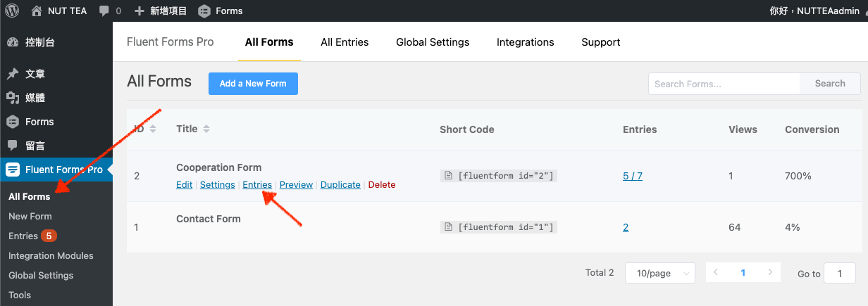Sort forms by Title column arrows
Image resolution: width=868 pixels, height=306 pixels.
[x=206, y=129]
